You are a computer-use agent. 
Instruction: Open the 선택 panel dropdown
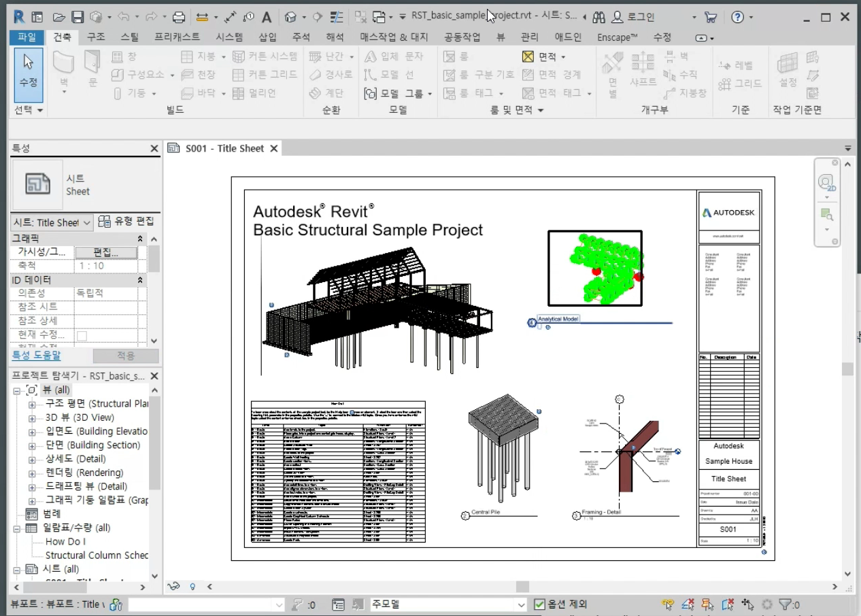coord(29,109)
